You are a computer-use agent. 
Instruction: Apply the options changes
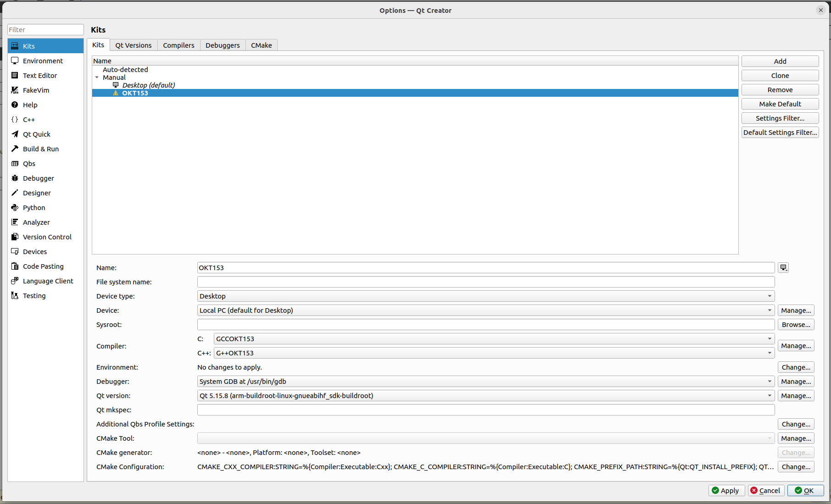coord(726,491)
